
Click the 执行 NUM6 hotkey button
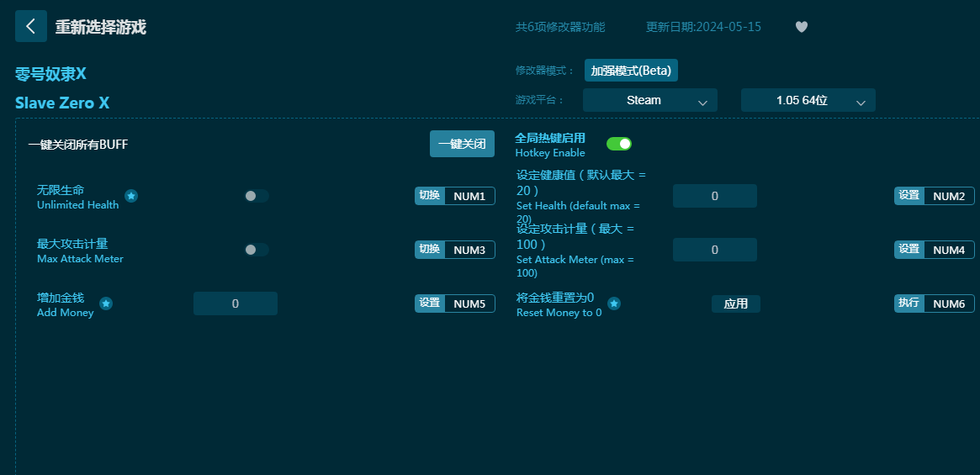tap(935, 303)
